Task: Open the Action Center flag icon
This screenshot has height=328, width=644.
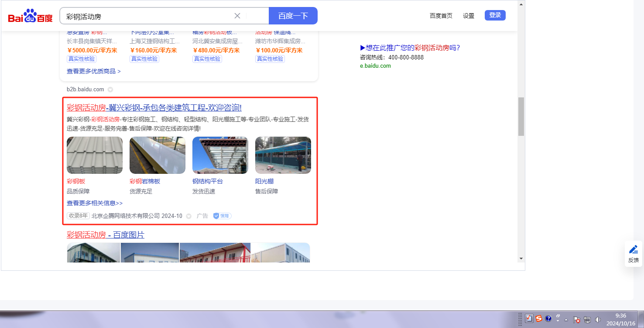Action: [576, 319]
